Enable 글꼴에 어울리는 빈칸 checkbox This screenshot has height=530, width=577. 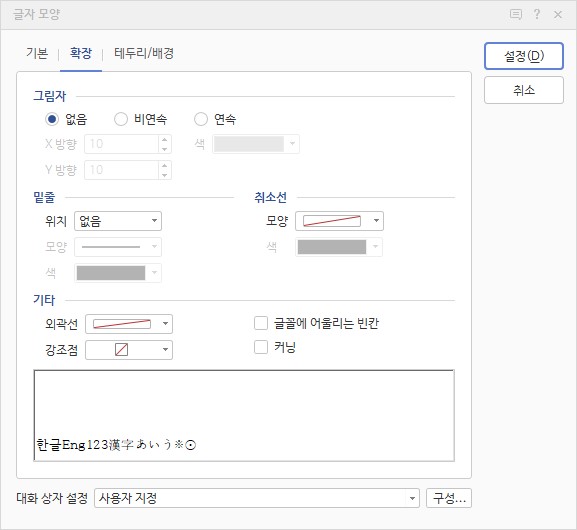click(x=261, y=324)
